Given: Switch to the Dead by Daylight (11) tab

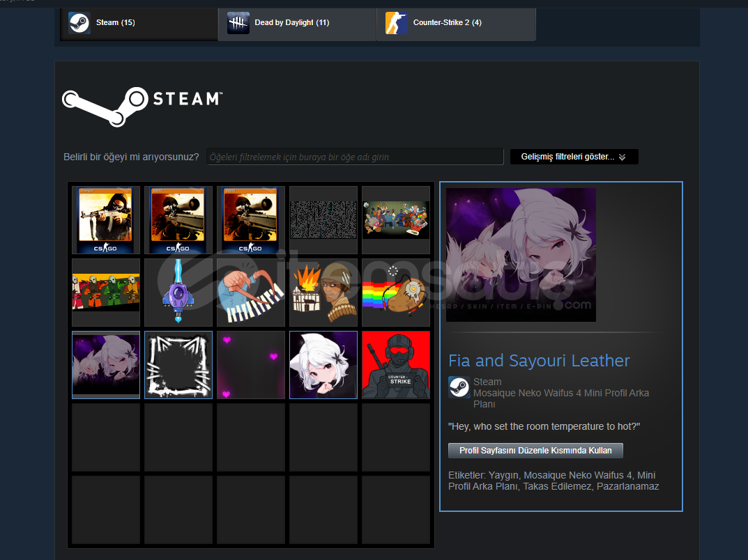Looking at the screenshot, I should point(297,23).
